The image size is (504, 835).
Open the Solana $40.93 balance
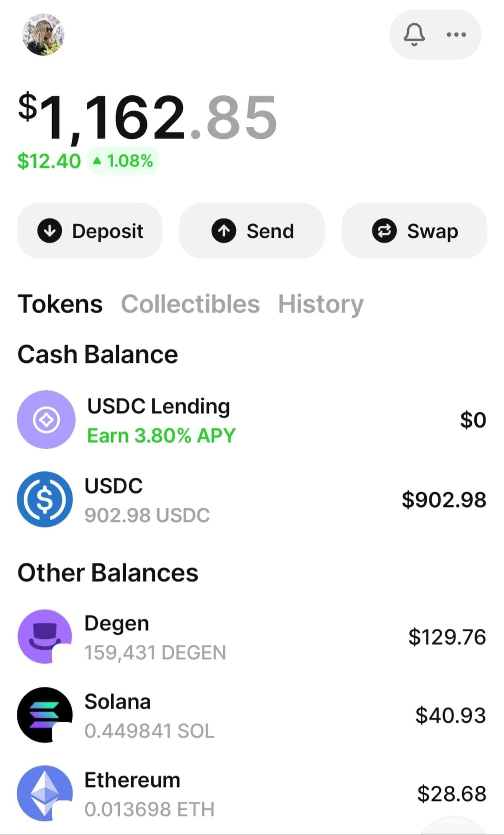(x=450, y=715)
